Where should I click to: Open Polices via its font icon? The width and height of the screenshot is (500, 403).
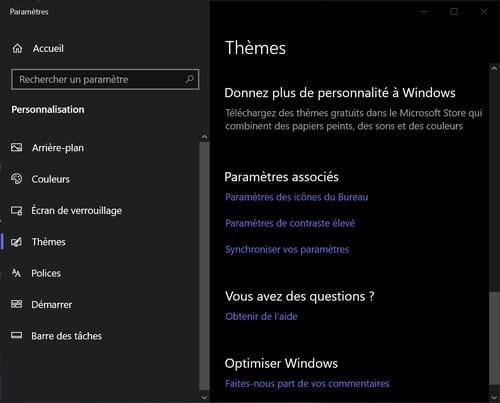click(16, 273)
